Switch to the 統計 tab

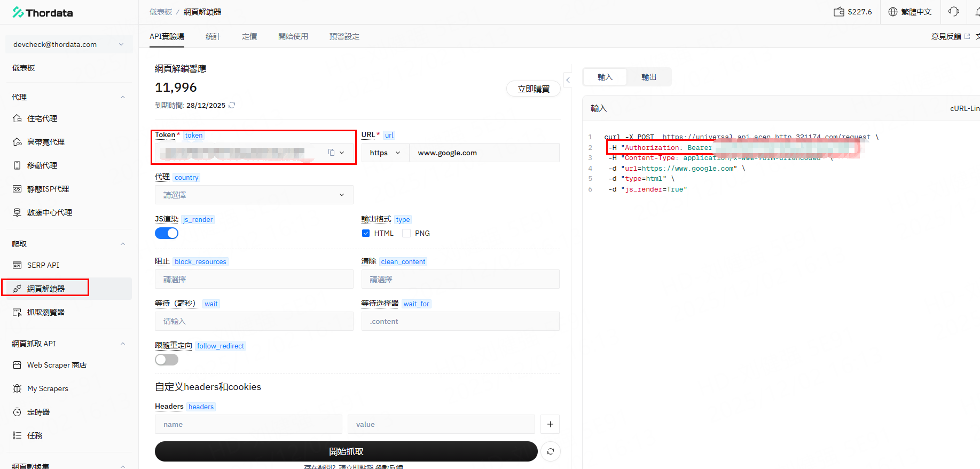click(x=213, y=36)
